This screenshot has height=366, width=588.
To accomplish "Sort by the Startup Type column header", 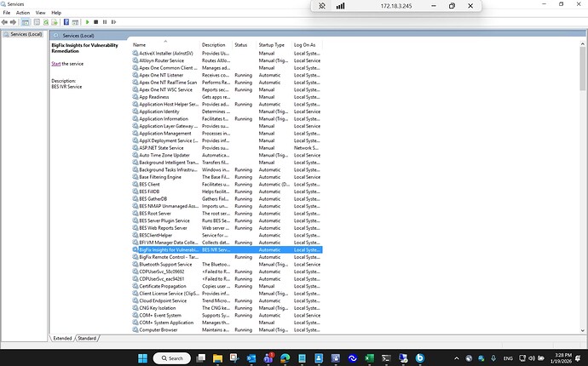I will pos(272,44).
